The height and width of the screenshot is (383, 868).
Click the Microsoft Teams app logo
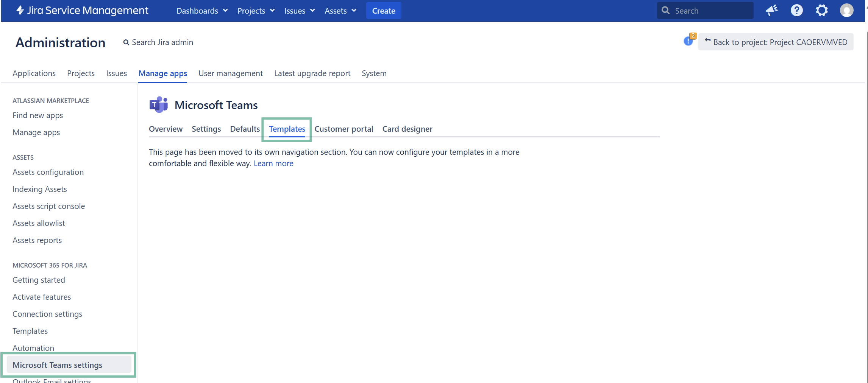(158, 105)
